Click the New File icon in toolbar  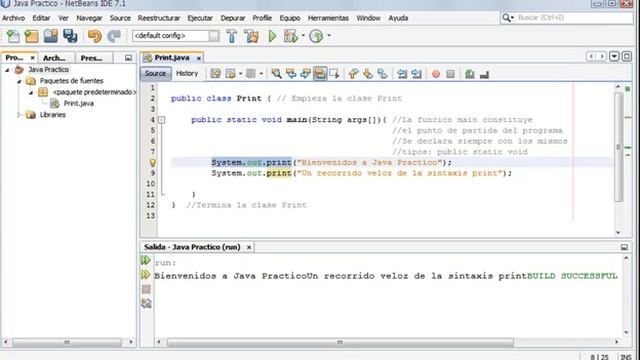point(13,36)
